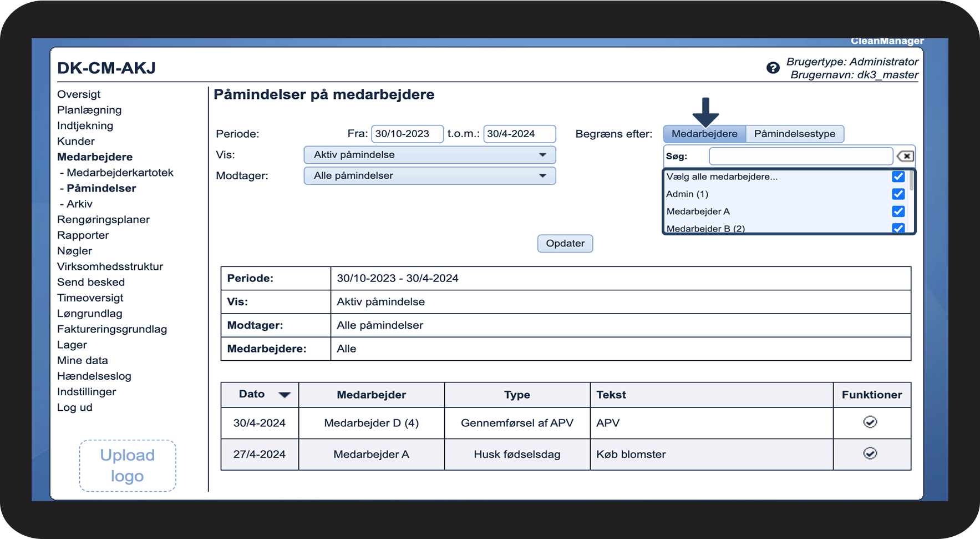Go to Rengøringsplaner in the sidebar

click(x=103, y=219)
